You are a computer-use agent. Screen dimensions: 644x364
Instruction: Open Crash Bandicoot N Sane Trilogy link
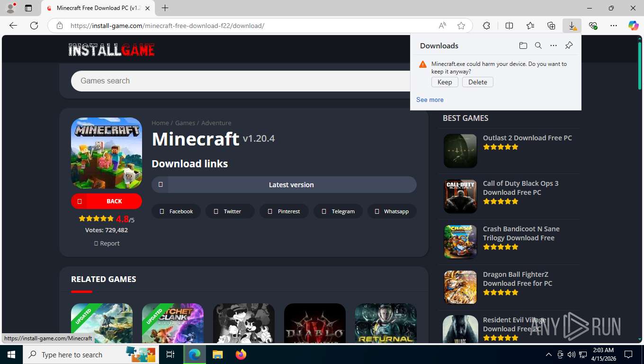(521, 233)
